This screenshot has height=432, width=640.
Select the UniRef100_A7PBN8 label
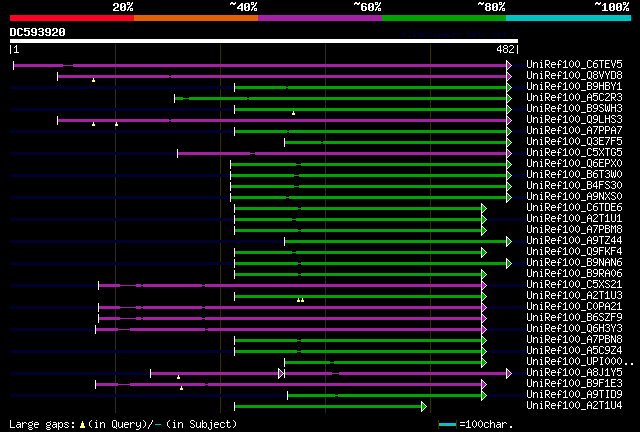click(574, 340)
